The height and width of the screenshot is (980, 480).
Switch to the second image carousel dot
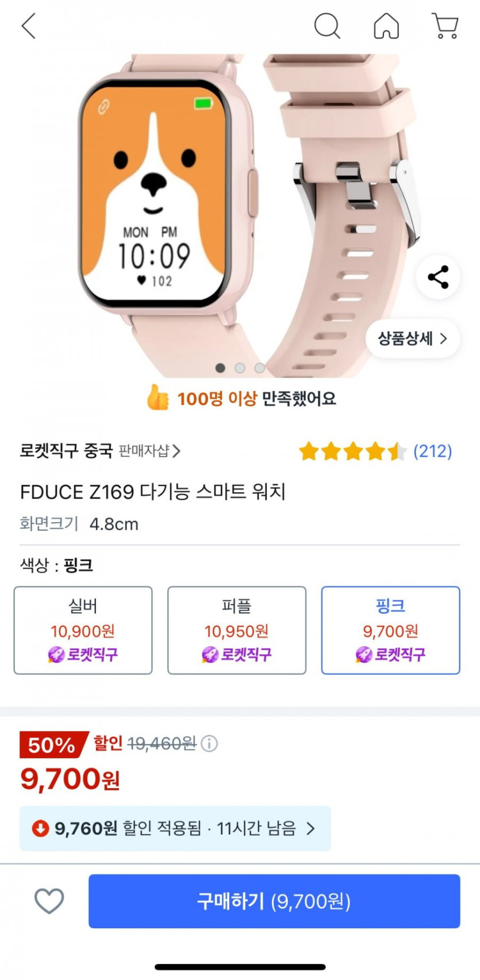click(x=240, y=368)
